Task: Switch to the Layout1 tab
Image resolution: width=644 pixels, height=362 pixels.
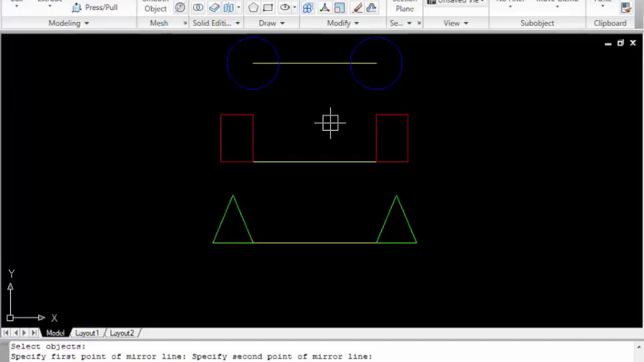Action: tap(87, 333)
